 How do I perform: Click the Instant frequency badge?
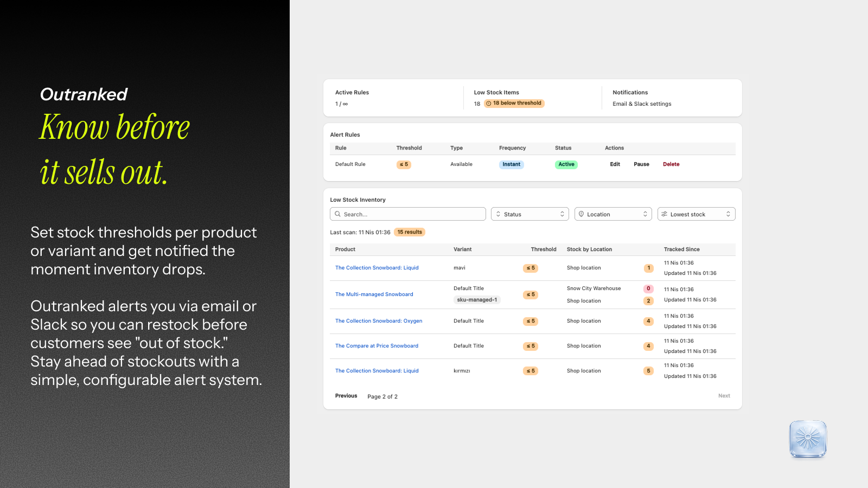click(511, 164)
